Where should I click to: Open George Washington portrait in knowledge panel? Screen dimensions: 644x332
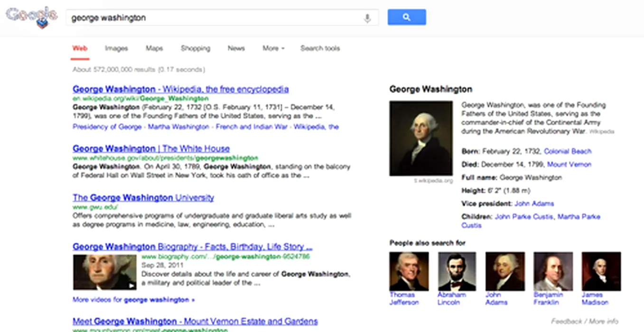[421, 138]
